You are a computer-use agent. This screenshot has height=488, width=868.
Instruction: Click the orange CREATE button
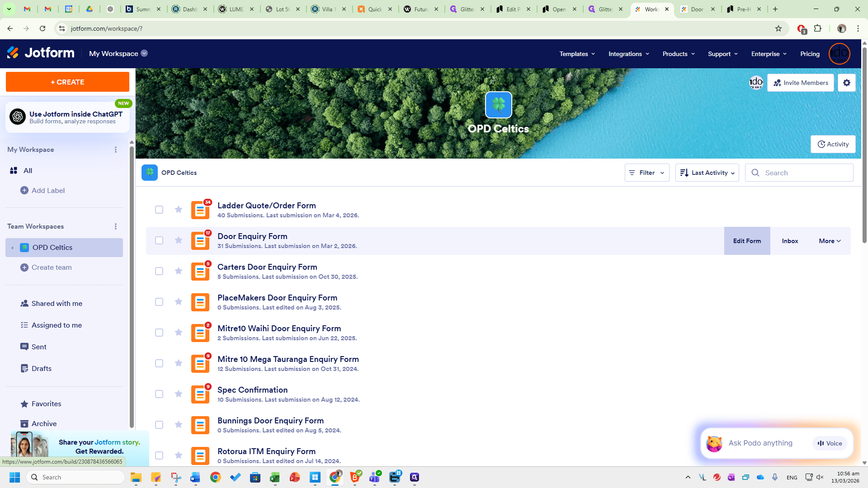coord(67,82)
